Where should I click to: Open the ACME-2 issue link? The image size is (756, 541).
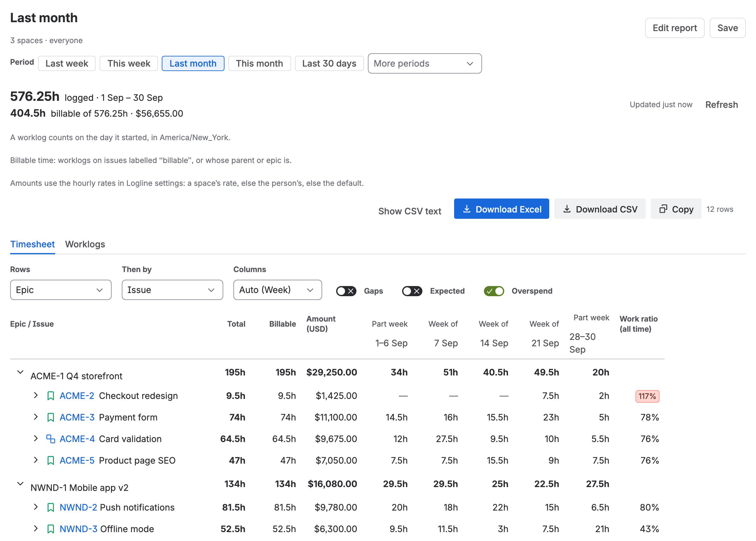click(x=77, y=396)
